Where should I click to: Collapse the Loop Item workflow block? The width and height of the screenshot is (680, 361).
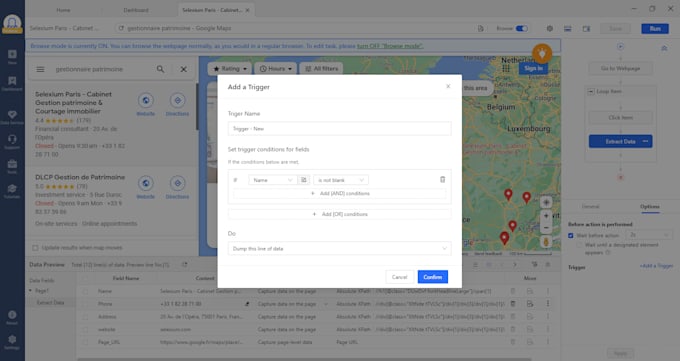tap(591, 92)
